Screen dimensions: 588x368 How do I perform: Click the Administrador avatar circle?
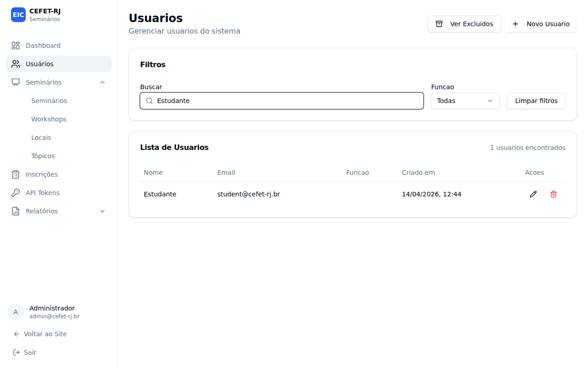tap(16, 312)
